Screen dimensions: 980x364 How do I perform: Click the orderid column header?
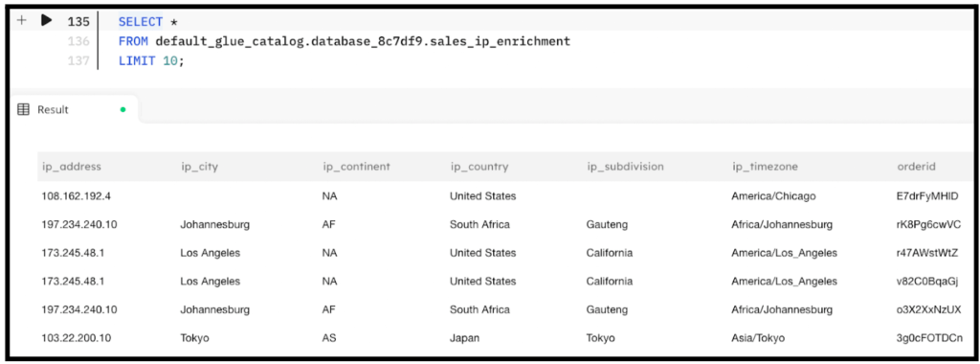916,167
